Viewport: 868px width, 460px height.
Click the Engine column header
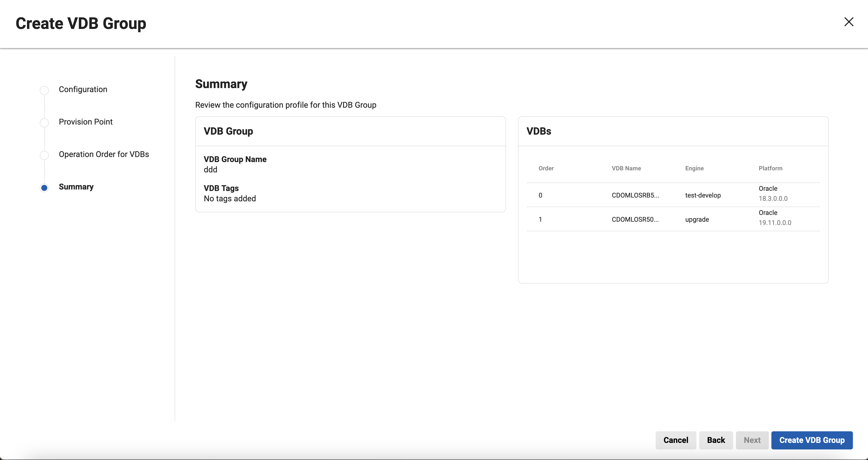tap(694, 168)
